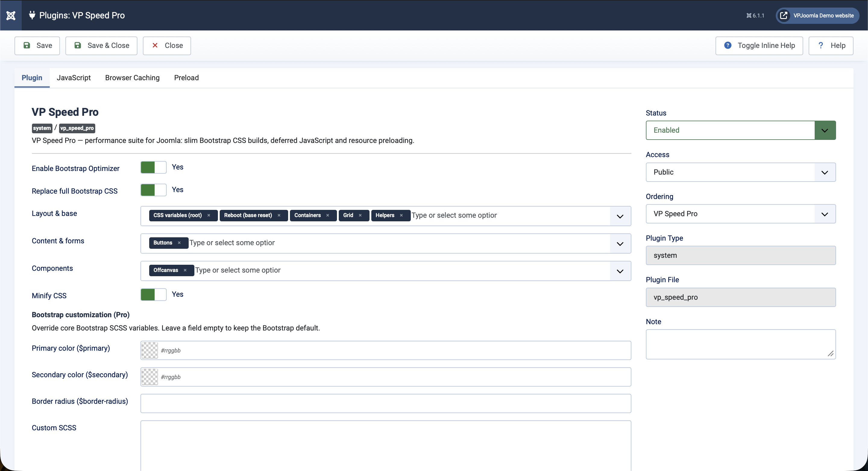Screen dimensions: 868x471
Task: Click the floppy disk icon on Save
Action: pyautogui.click(x=27, y=46)
